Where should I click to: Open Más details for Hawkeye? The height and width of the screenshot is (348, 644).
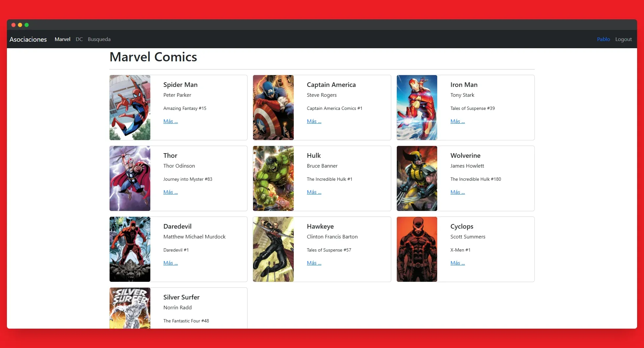coord(314,263)
